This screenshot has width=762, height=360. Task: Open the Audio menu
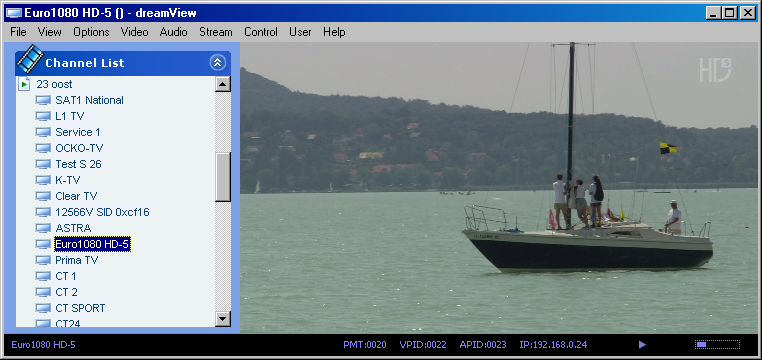tap(173, 32)
